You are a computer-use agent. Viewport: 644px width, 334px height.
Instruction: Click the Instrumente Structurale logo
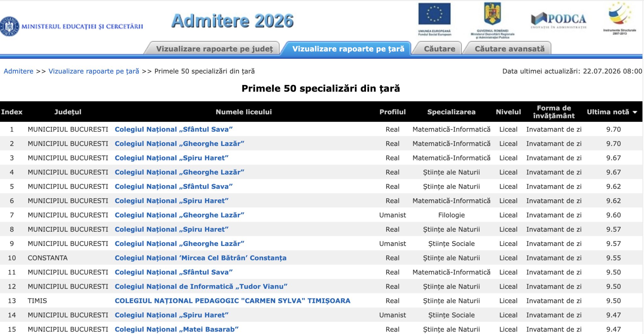pos(619,18)
